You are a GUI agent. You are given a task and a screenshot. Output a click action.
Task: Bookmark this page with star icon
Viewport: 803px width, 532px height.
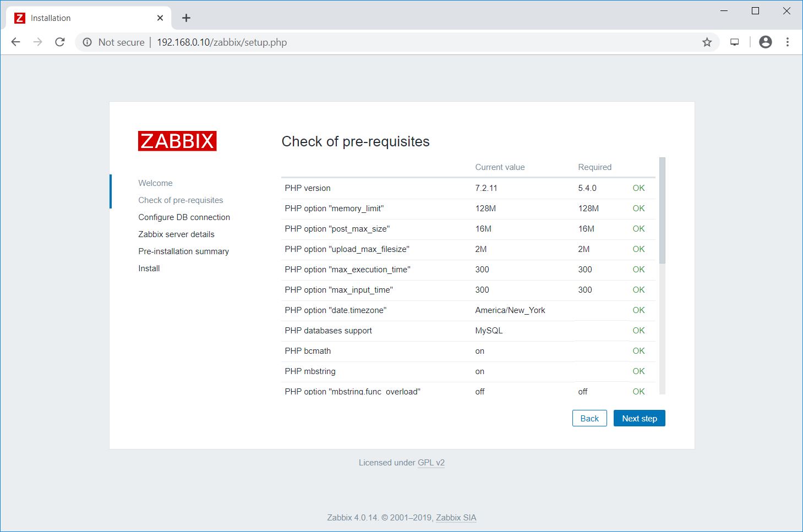(x=707, y=42)
